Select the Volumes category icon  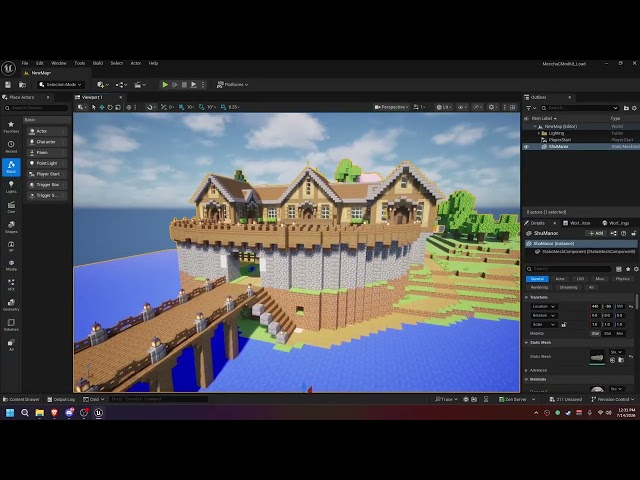tap(11, 324)
